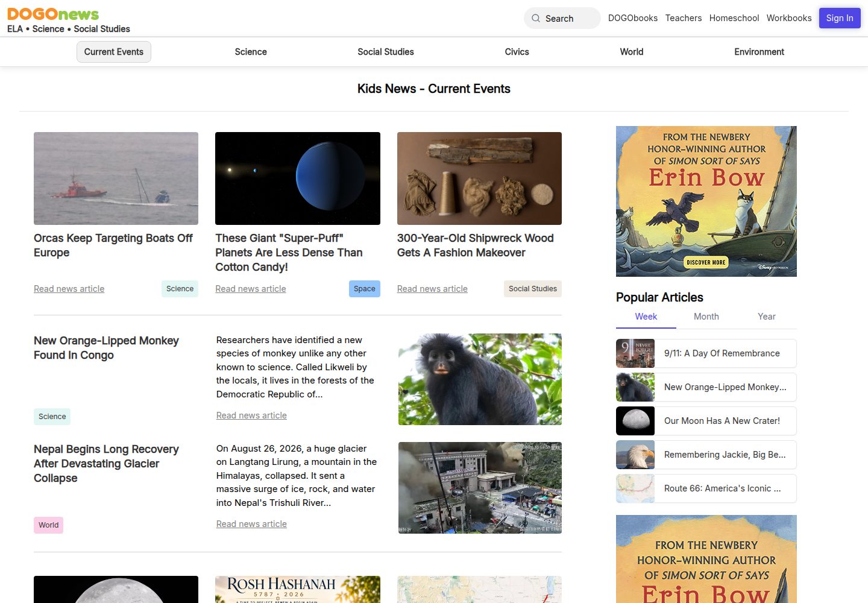This screenshot has height=603, width=868.
Task: Click the small monkey thumbnail in Popular Articles
Action: 635,387
